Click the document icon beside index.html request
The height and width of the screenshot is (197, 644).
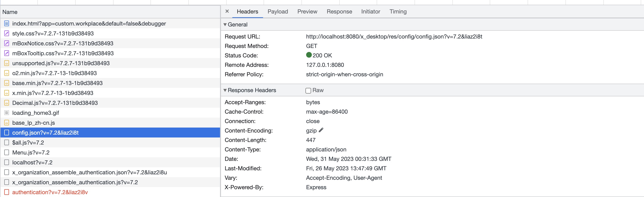tap(7, 24)
